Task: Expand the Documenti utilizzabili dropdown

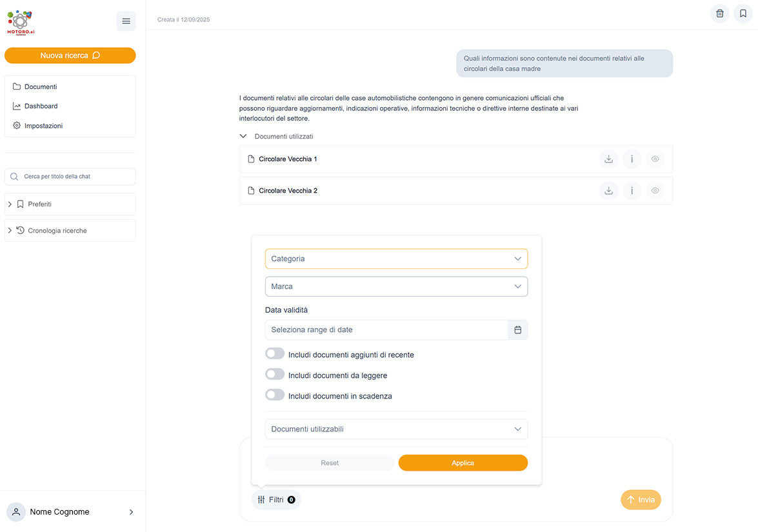Action: coord(396,429)
